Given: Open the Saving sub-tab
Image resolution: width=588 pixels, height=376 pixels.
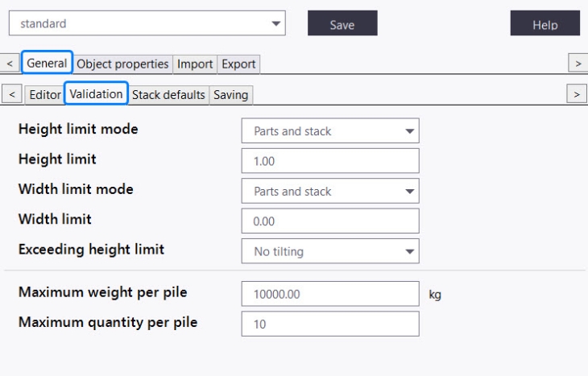Looking at the screenshot, I should (x=230, y=95).
